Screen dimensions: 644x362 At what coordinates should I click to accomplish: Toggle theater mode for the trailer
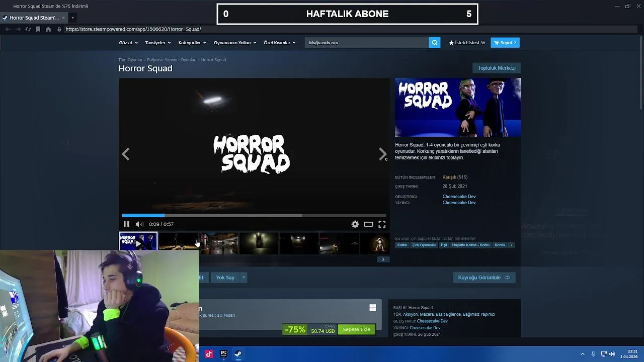369,224
